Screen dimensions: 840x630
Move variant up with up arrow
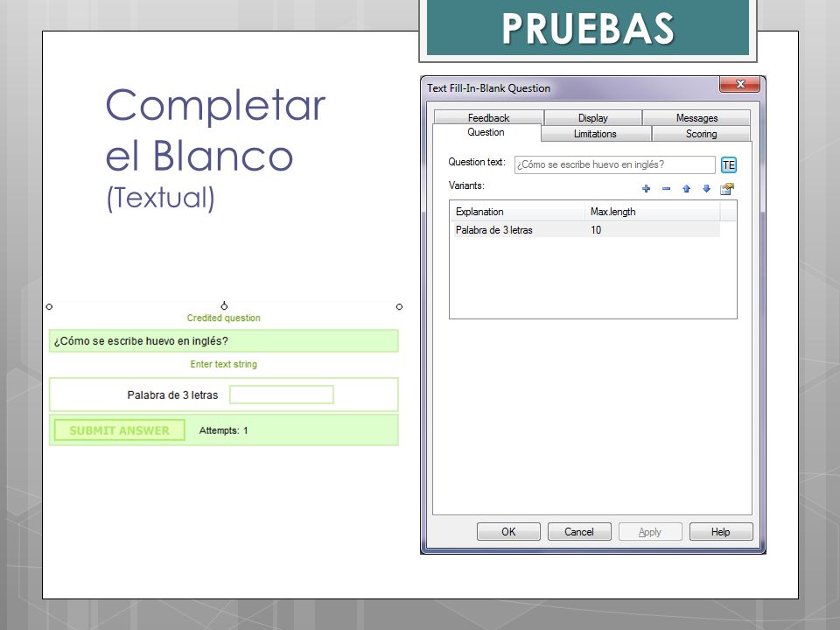click(686, 189)
